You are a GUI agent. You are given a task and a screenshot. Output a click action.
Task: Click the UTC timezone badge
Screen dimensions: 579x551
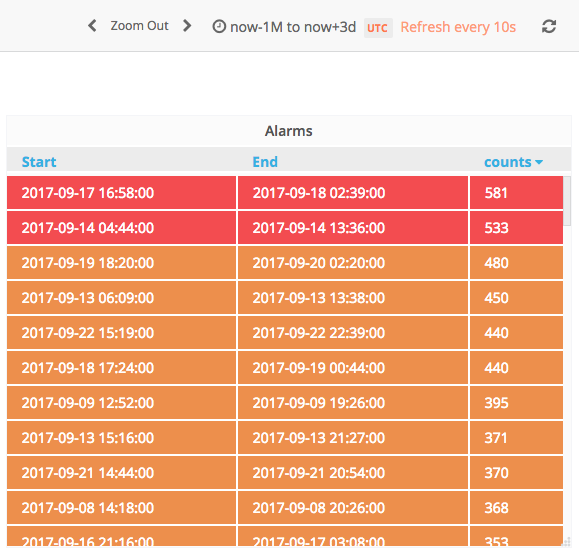378,28
